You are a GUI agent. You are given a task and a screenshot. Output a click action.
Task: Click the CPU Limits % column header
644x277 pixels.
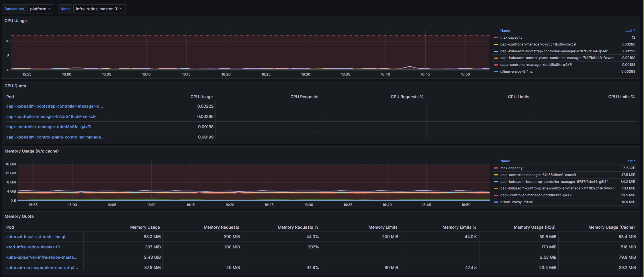coord(621,97)
